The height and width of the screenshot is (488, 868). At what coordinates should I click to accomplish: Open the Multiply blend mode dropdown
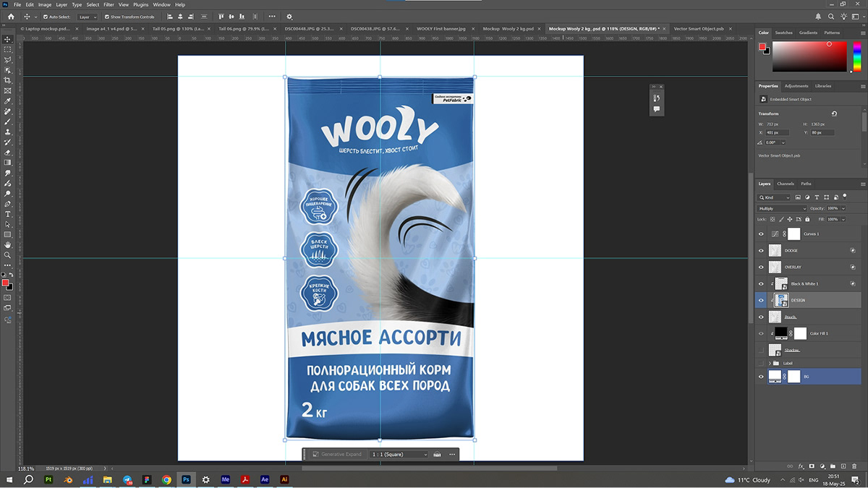[781, 208]
